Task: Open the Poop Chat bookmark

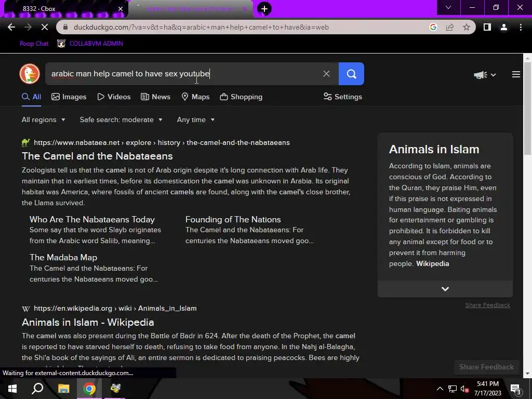Action: (34, 44)
